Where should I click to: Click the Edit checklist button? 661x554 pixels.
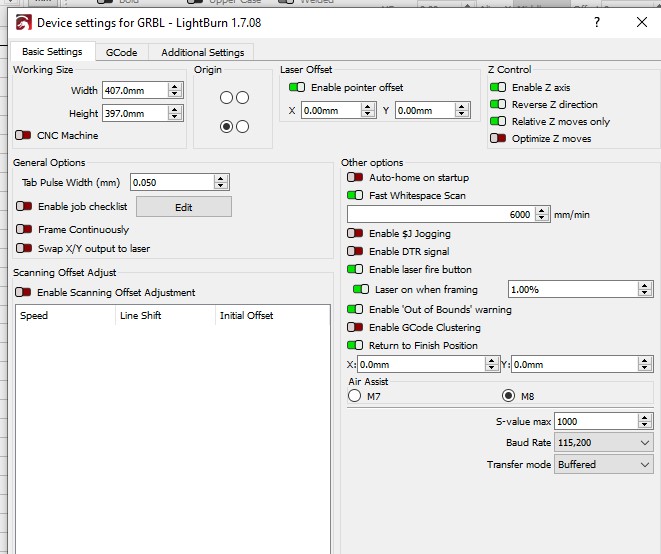(x=184, y=207)
